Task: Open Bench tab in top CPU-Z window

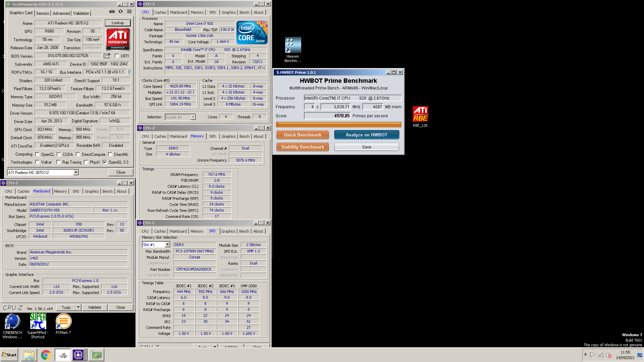Action: coord(244,12)
